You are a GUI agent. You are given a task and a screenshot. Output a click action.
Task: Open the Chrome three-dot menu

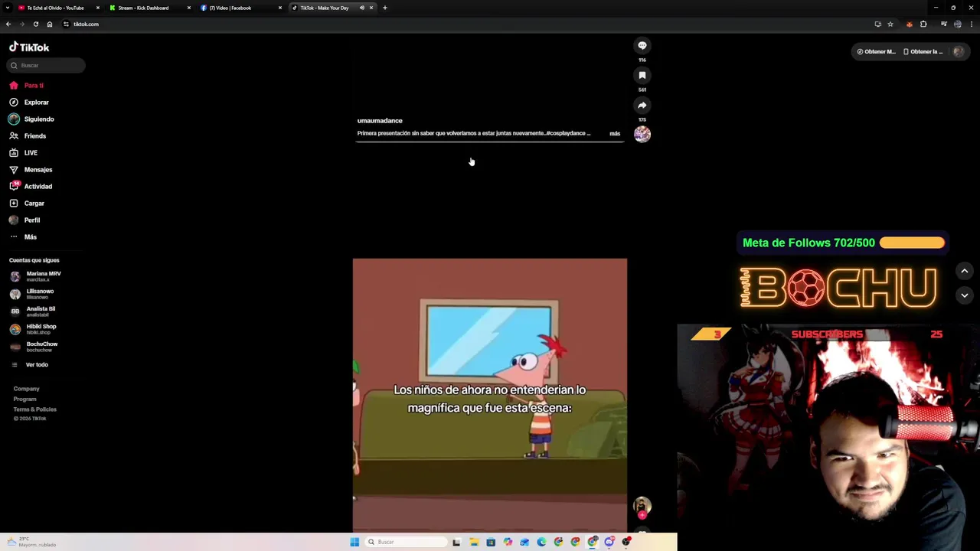point(972,24)
